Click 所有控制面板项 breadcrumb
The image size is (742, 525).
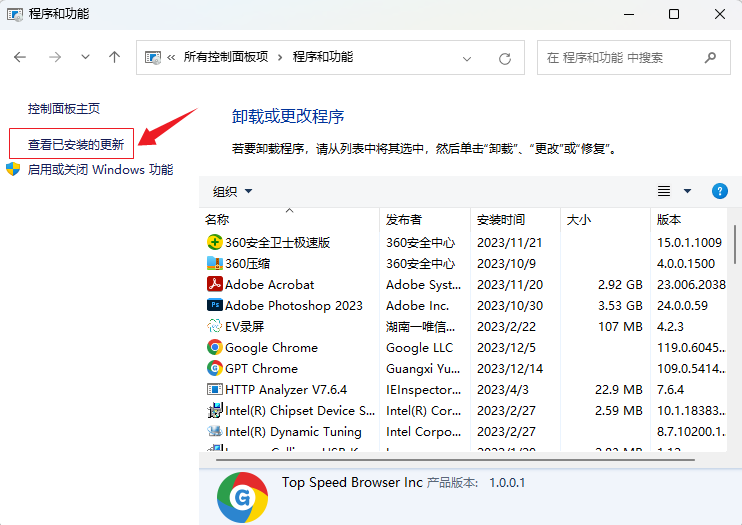pyautogui.click(x=226, y=57)
